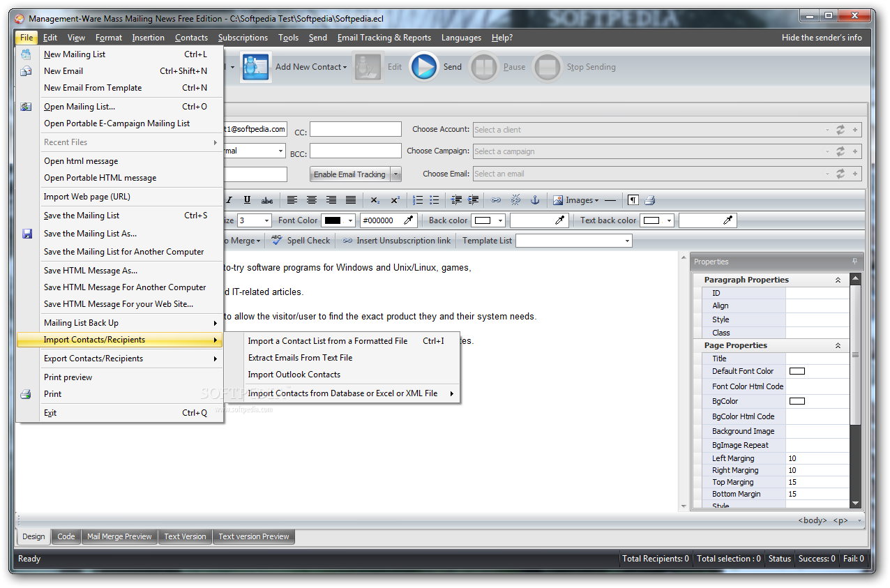The image size is (890, 588).
Task: Click the Add New Contact icon
Action: 256,67
